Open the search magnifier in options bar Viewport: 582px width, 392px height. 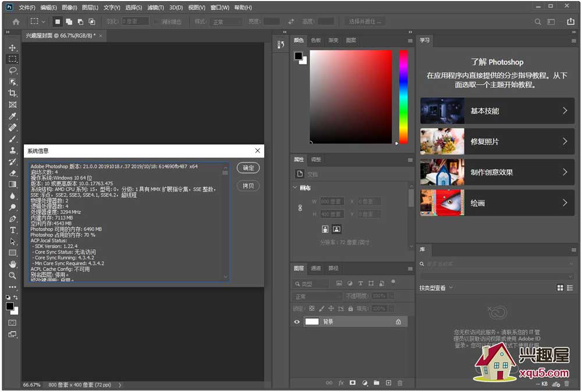(537, 22)
